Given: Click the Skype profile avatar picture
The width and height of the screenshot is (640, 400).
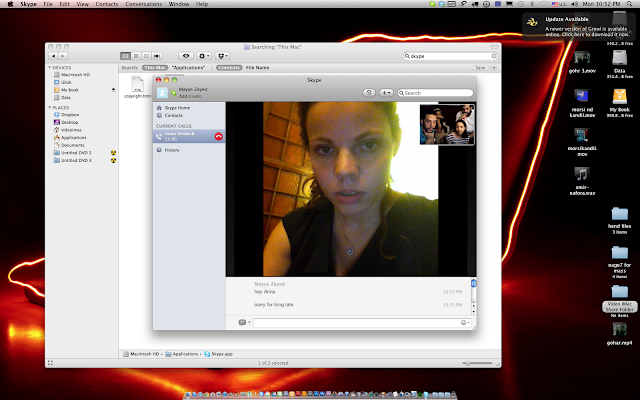Looking at the screenshot, I should tap(162, 93).
